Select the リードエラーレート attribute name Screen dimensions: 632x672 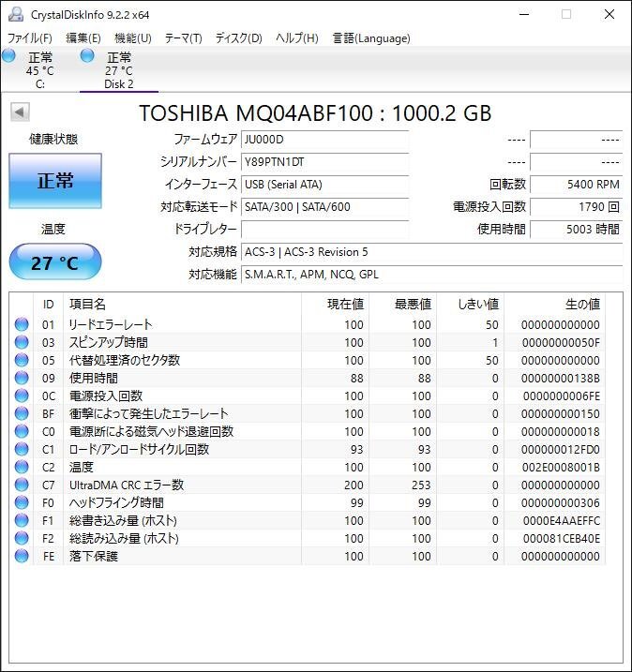point(111,324)
